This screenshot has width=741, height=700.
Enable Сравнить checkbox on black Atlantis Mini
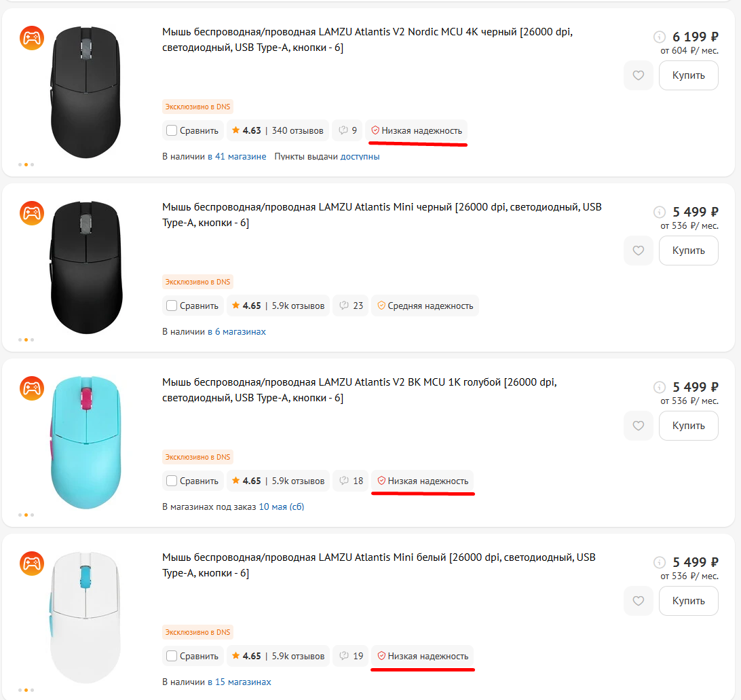(x=172, y=306)
